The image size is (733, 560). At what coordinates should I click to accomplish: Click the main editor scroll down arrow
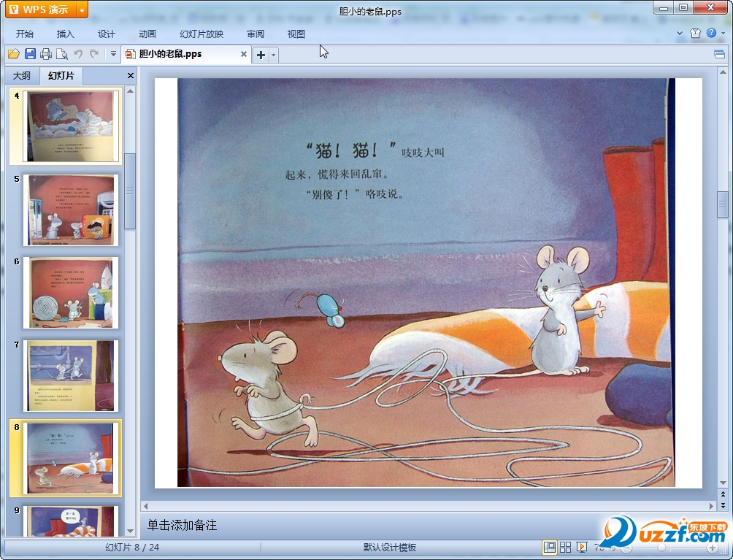(723, 483)
